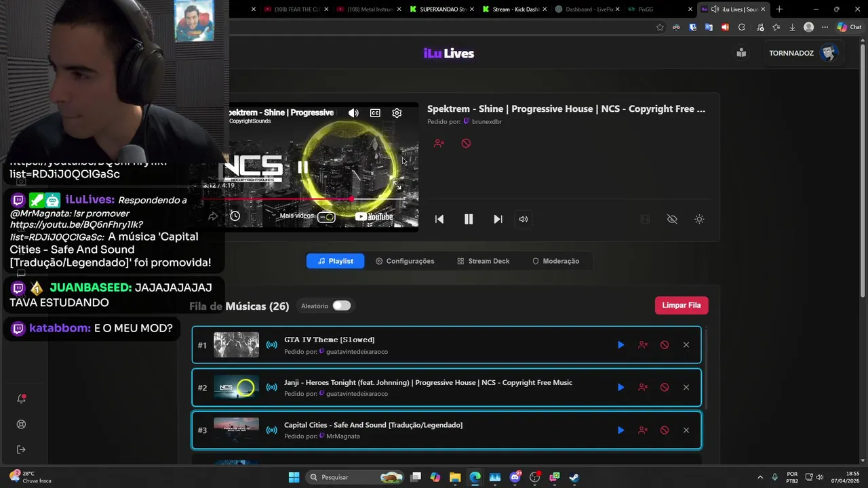The width and height of the screenshot is (868, 488).
Task: Open browser settings and more menu
Action: (x=825, y=27)
